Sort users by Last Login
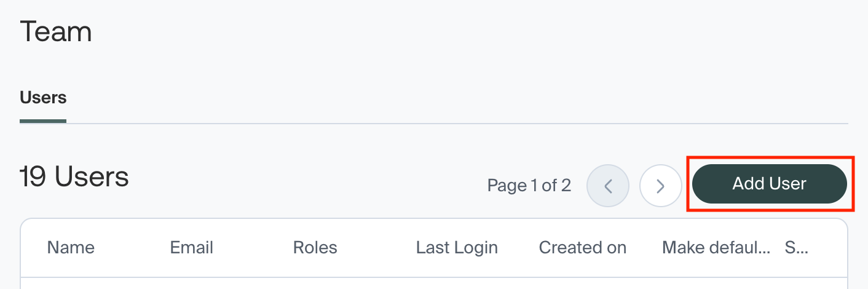The height and width of the screenshot is (289, 868). click(x=457, y=248)
